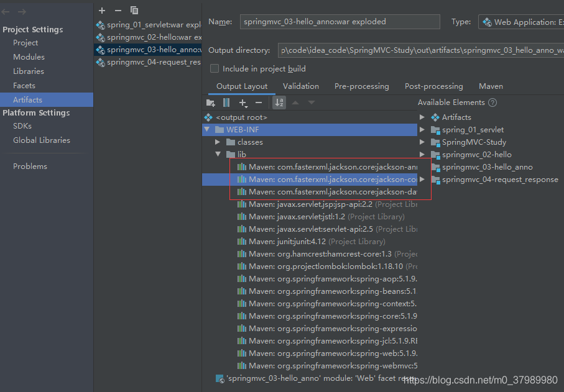
Task: Select springmvc_04-request_response artifact
Action: tap(148, 62)
